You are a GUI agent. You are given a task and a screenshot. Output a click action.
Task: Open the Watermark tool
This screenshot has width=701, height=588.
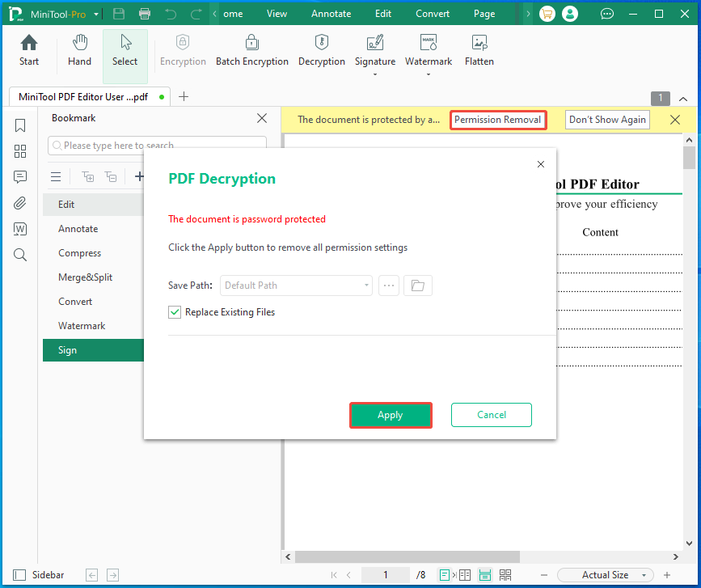(x=429, y=50)
